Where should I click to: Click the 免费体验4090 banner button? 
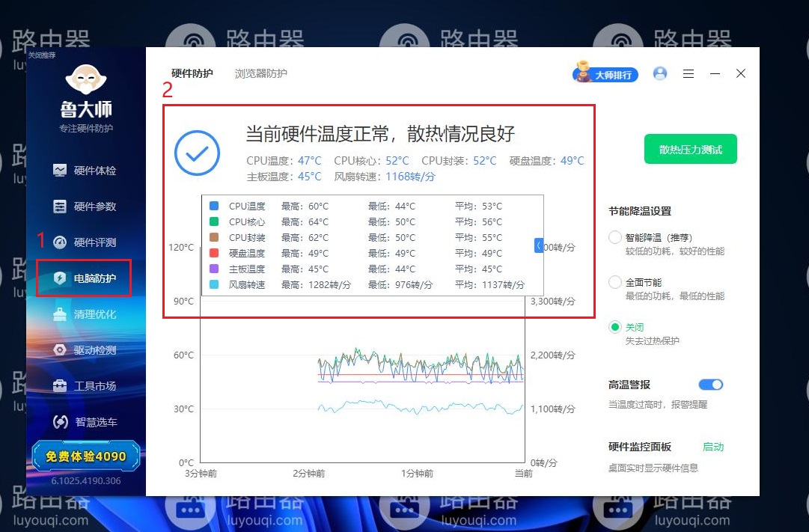tap(85, 456)
